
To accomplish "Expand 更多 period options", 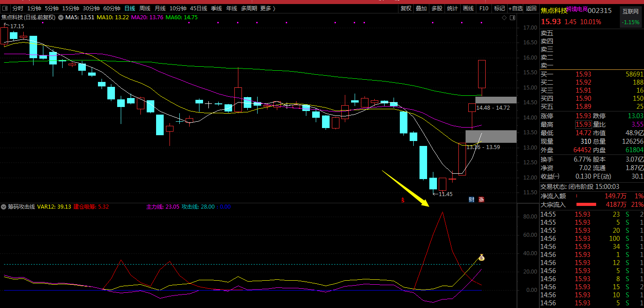I will 267,8.
